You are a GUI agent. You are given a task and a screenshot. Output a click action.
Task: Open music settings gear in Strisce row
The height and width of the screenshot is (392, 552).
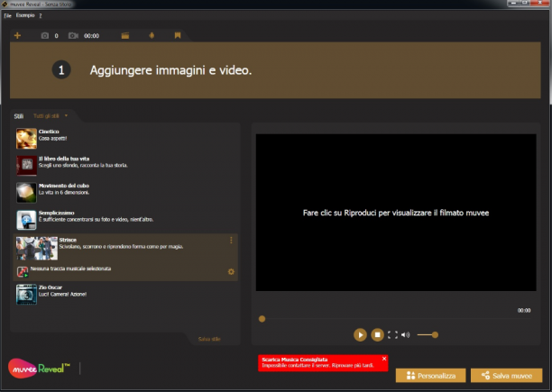point(231,271)
